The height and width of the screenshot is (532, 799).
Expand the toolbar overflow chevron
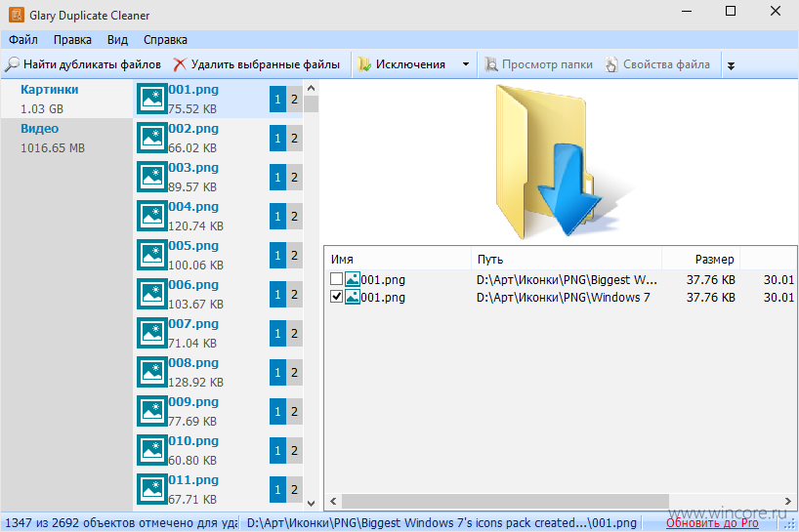tap(732, 65)
